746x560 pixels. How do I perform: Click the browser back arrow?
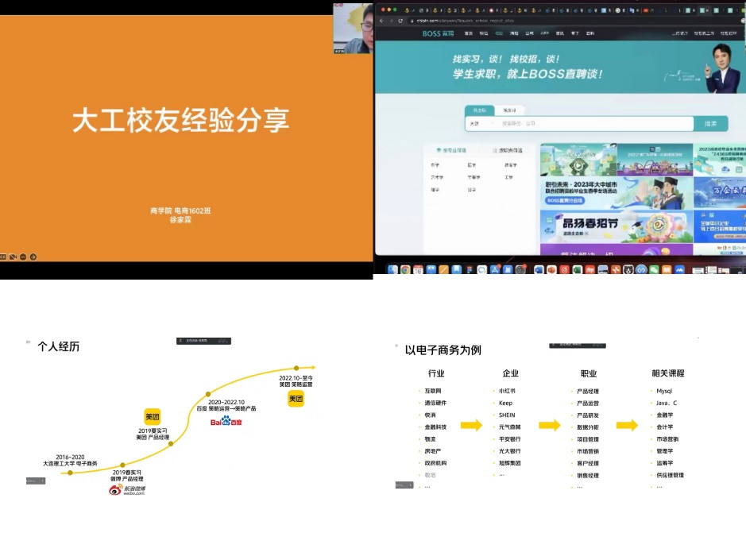click(x=381, y=20)
